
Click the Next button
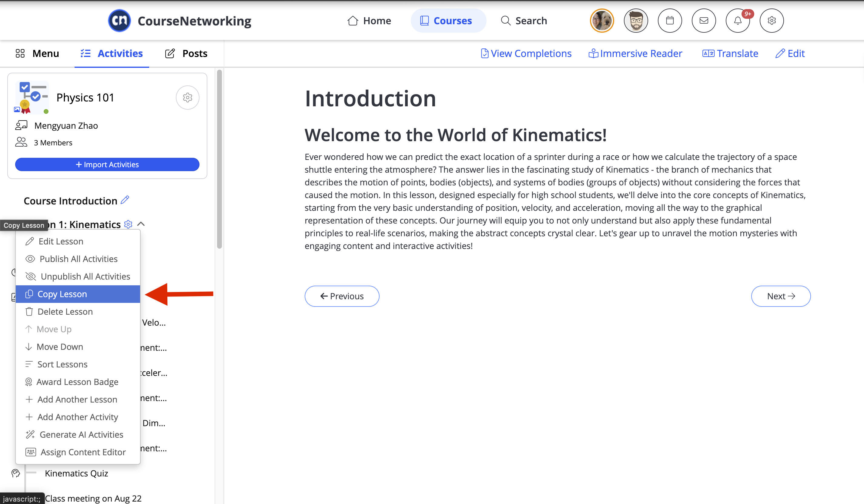781,296
